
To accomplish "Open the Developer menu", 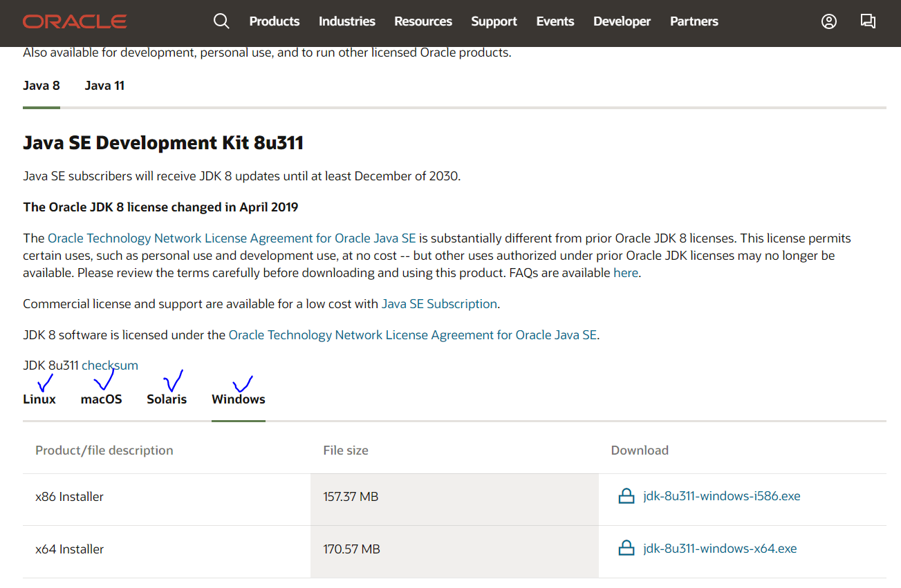I will pos(622,21).
